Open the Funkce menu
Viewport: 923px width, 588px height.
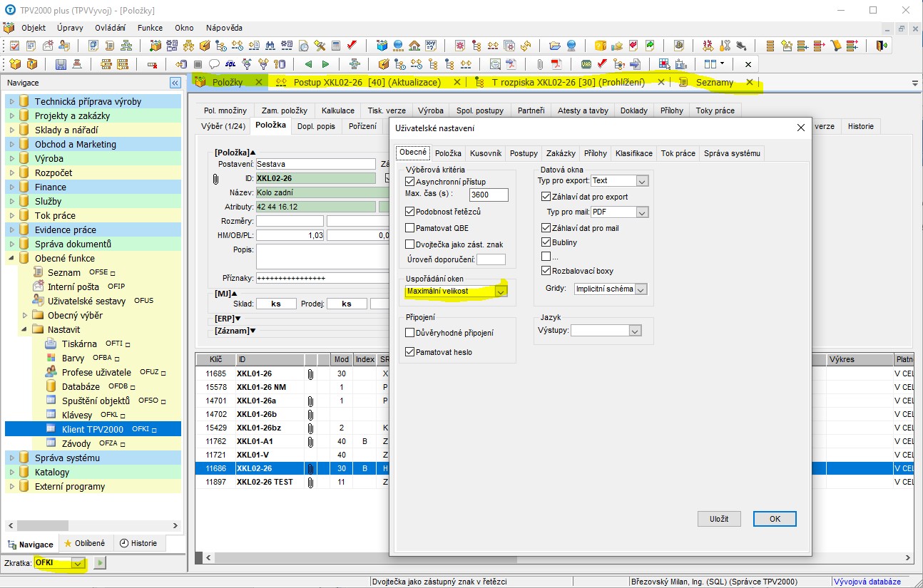click(150, 28)
